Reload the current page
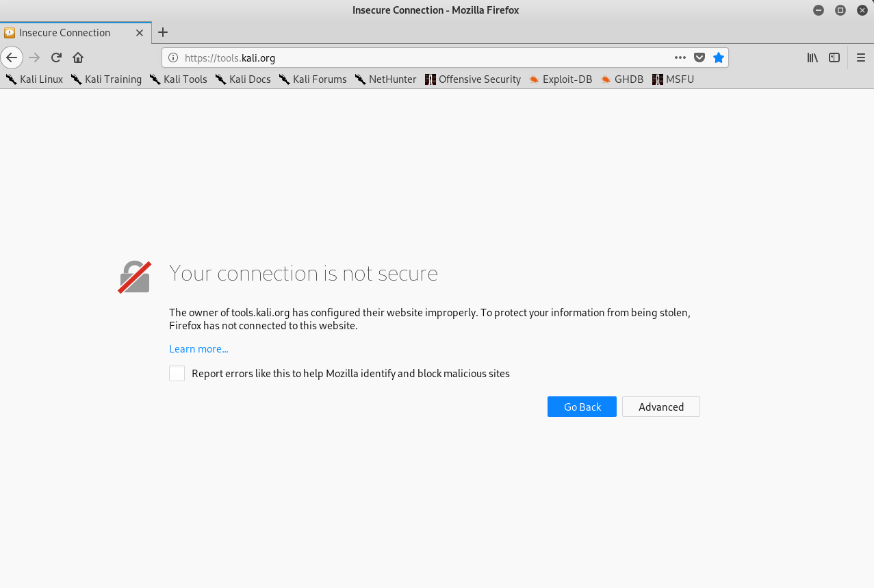This screenshot has width=874, height=588. point(57,57)
